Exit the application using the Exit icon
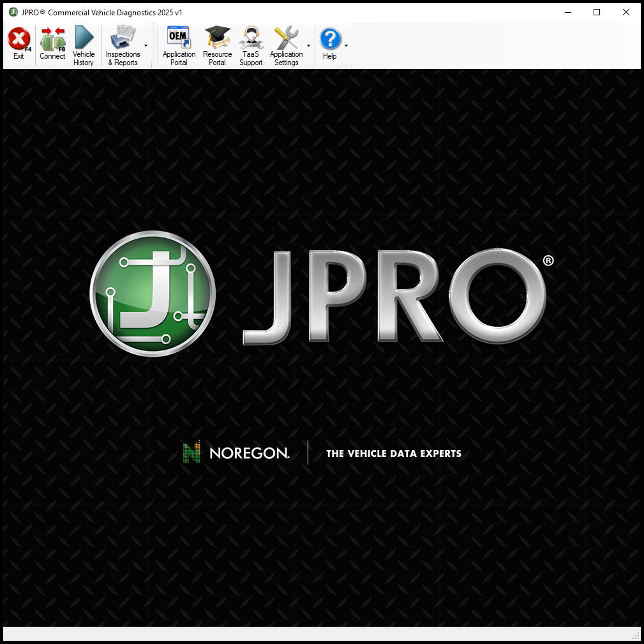 click(x=19, y=43)
